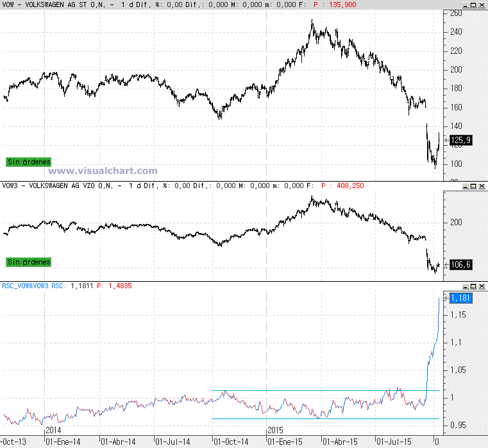This screenshot has width=488, height=448.
Task: Click the RSC value tag 1,181
Action: (x=461, y=298)
